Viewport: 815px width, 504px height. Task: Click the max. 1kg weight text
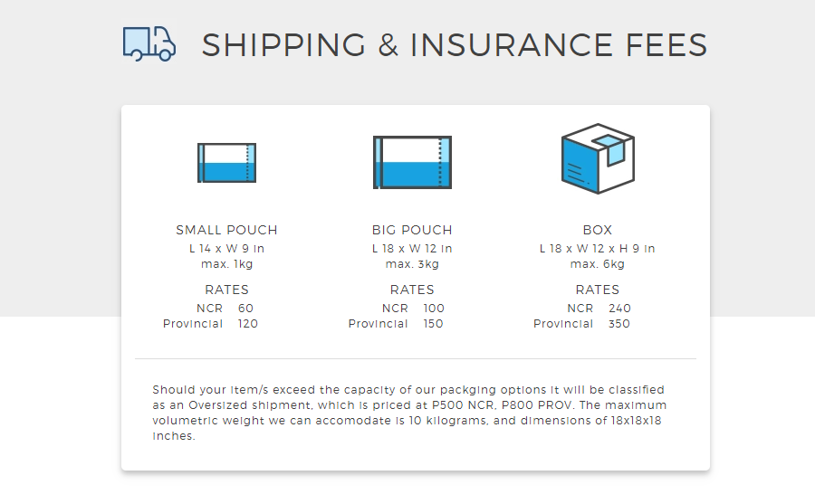coord(226,264)
